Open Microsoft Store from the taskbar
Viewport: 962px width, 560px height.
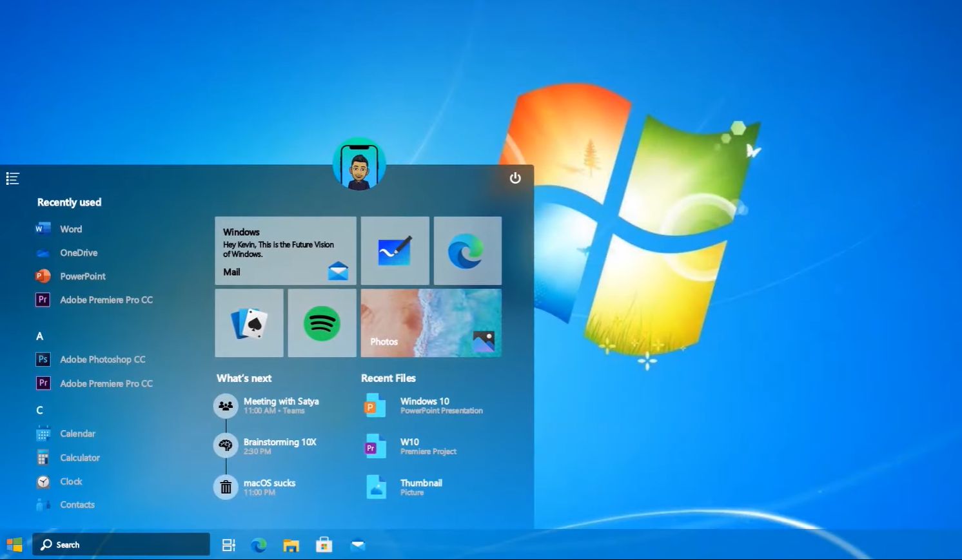pos(324,545)
